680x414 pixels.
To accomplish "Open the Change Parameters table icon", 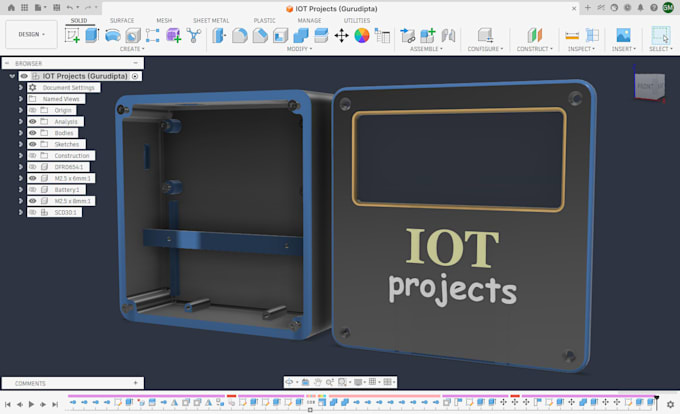I will (382, 36).
